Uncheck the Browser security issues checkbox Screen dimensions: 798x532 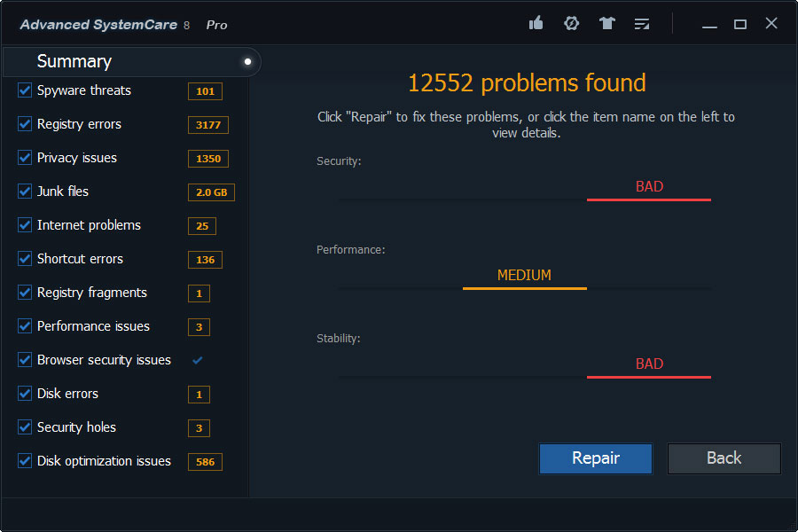click(25, 360)
